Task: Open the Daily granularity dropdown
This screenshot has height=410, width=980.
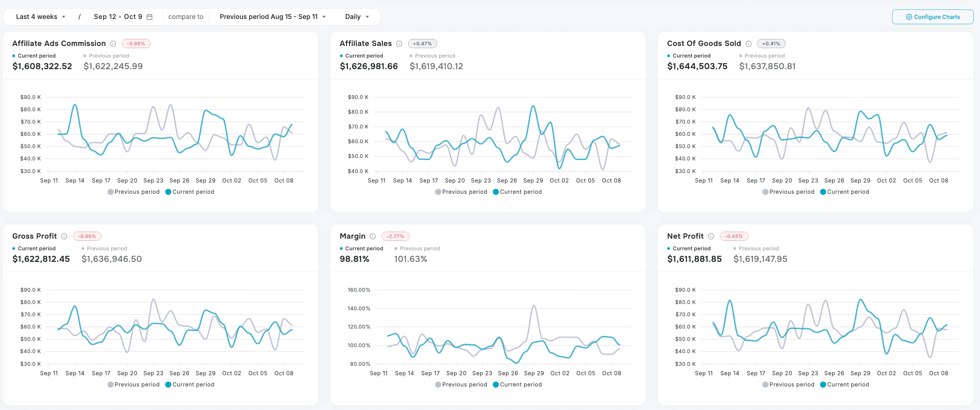Action: pyautogui.click(x=356, y=16)
